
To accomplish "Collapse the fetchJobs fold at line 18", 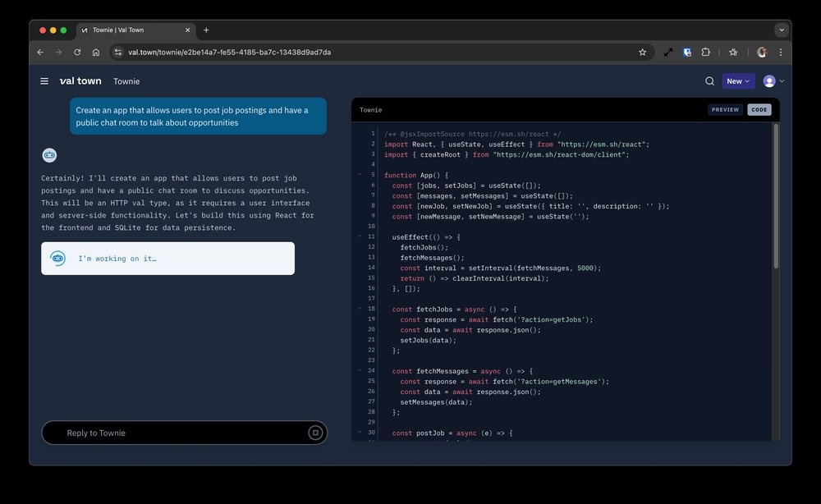I will tap(360, 309).
